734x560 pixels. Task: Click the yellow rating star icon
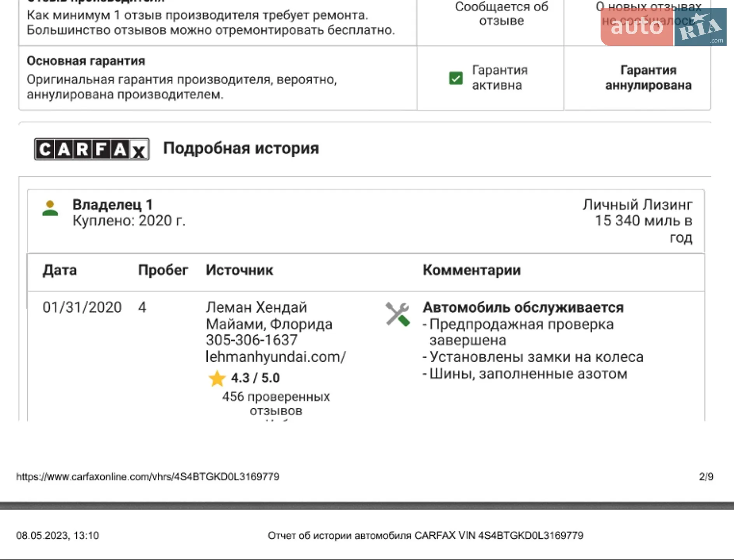(x=217, y=378)
